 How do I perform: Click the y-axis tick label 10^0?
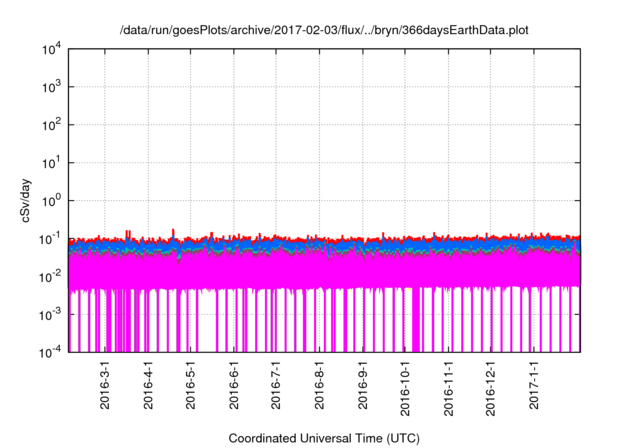pos(50,200)
